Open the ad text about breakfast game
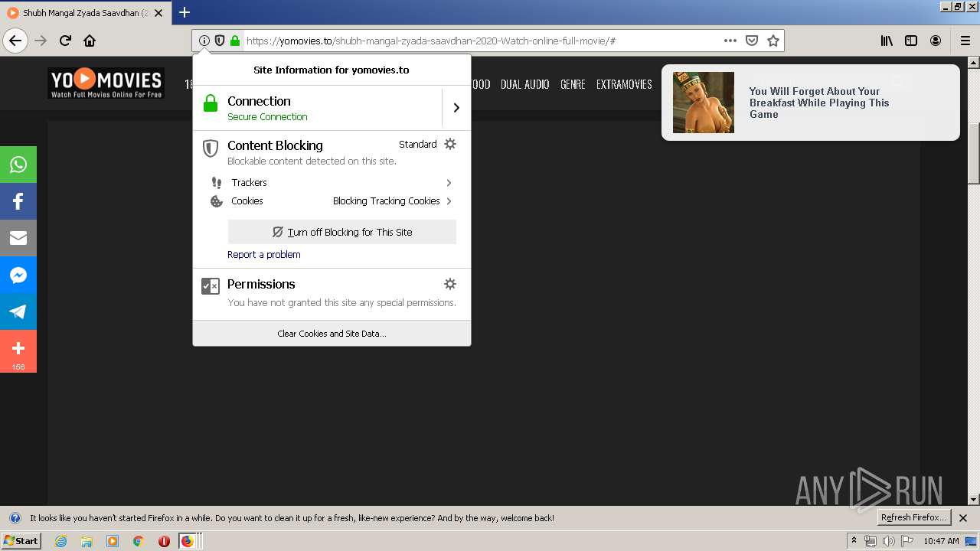Screen dimensions: 980x551 (x=819, y=103)
